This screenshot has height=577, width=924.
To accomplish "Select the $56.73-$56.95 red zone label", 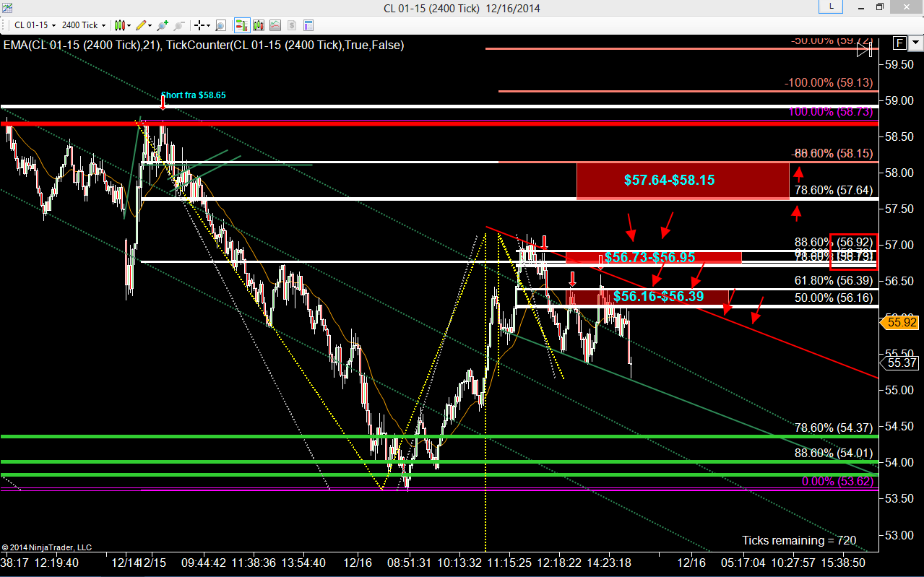I will (x=649, y=257).
